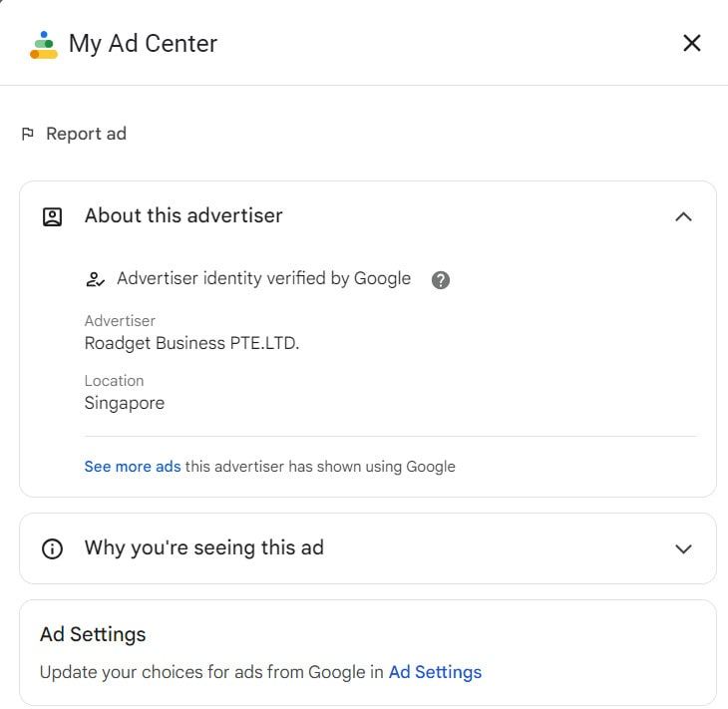The width and height of the screenshot is (728, 709).
Task: Open the identity verification help question mark
Action: [x=441, y=279]
